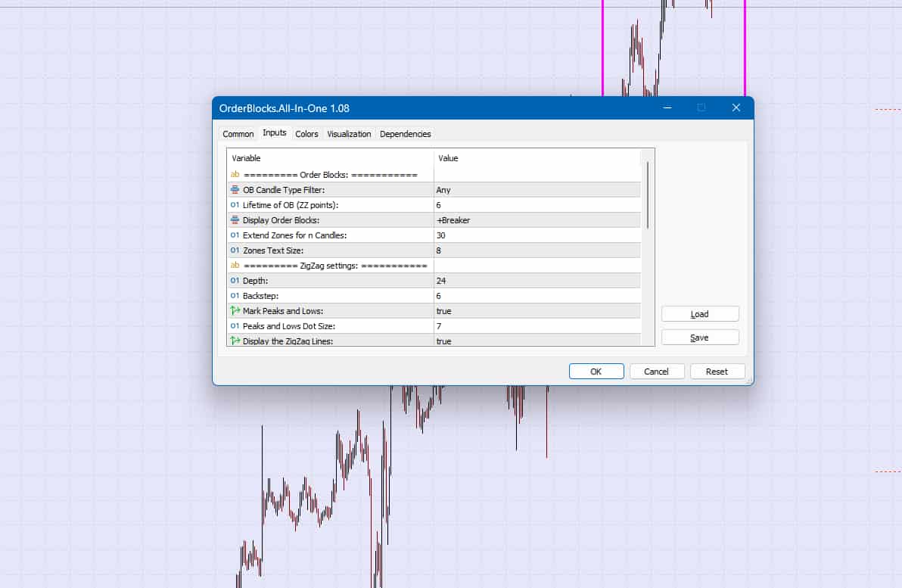Edit the Backstep value 6
This screenshot has height=588, width=902.
(537, 296)
